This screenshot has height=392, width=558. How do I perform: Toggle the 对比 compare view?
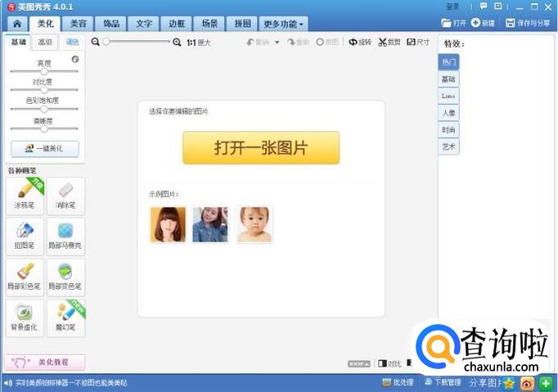point(389,363)
